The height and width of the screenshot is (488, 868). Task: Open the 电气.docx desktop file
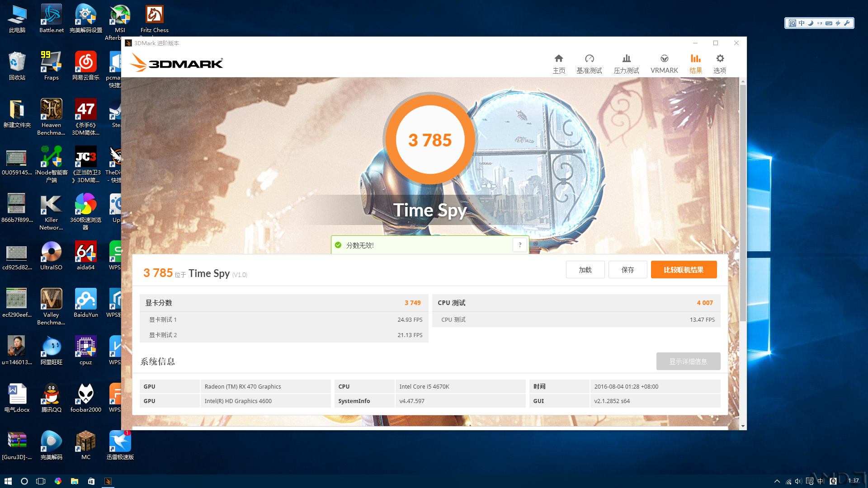point(17,399)
